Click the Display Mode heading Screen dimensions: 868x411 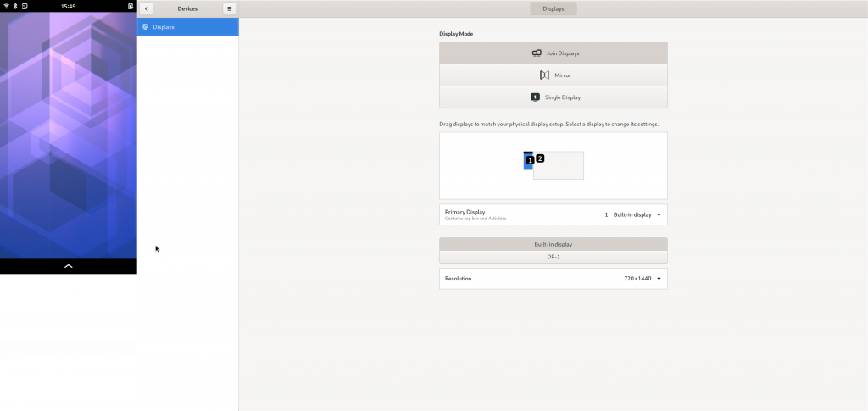pyautogui.click(x=456, y=34)
